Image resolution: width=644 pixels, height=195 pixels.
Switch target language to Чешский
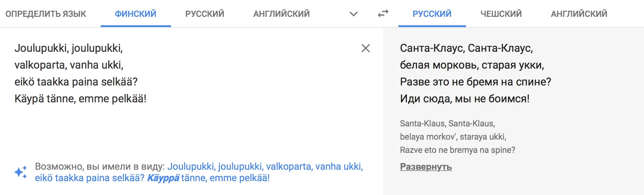click(501, 14)
